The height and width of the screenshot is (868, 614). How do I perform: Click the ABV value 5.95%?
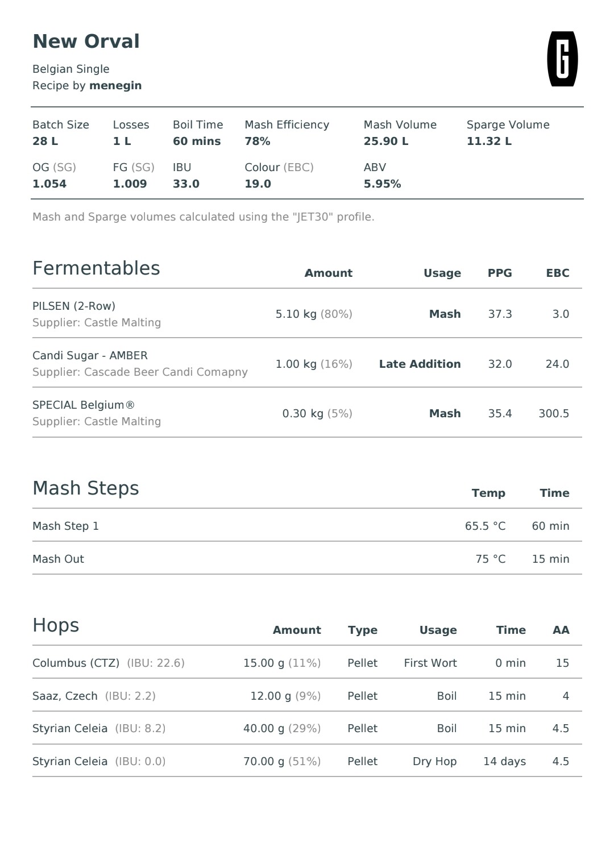pyautogui.click(x=383, y=184)
